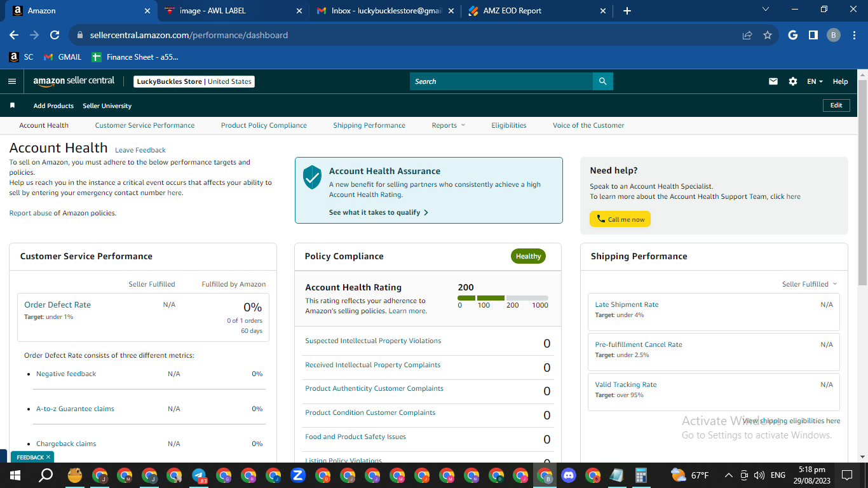Open Suspected Intellectual Property Violations
Screen dimensions: 868x488
(373, 341)
